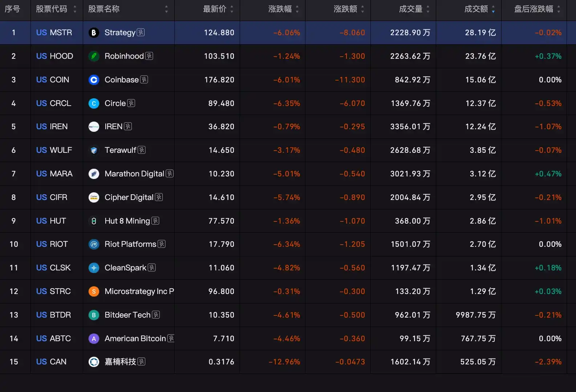This screenshot has width=576, height=392.
Task: Toggle sort arrows on 股票名称 column
Action: 166,9
